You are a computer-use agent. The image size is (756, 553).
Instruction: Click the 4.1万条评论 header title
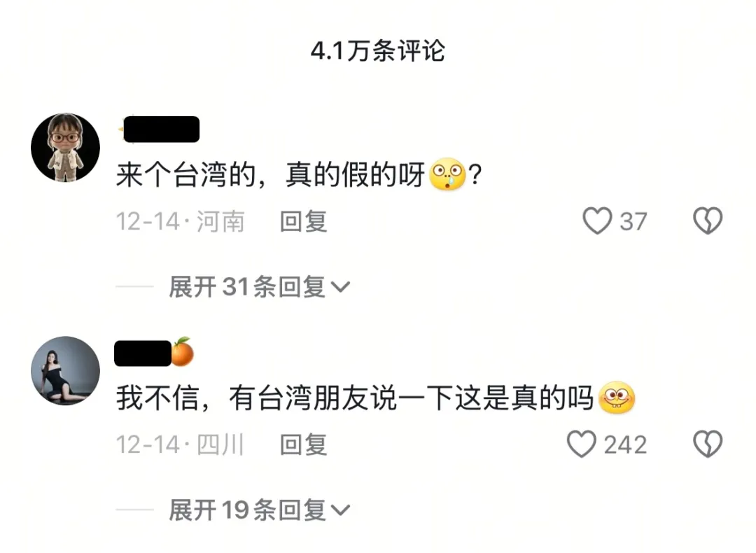tap(377, 50)
